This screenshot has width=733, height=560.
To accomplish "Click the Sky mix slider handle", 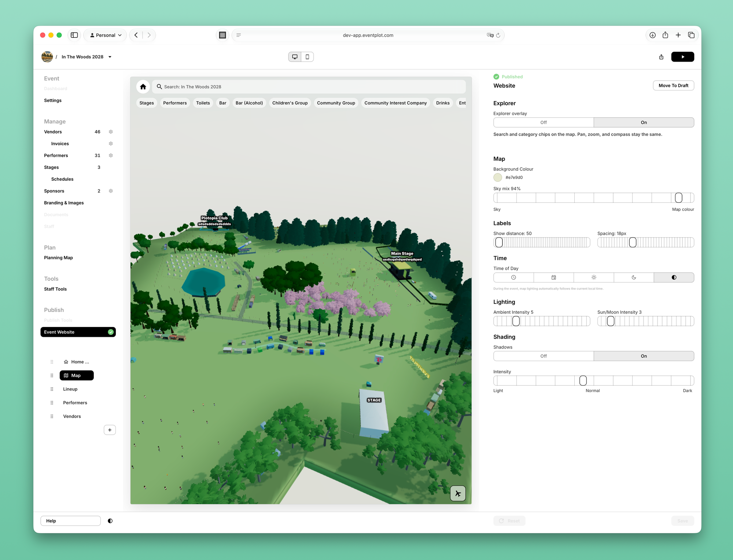I will click(678, 198).
